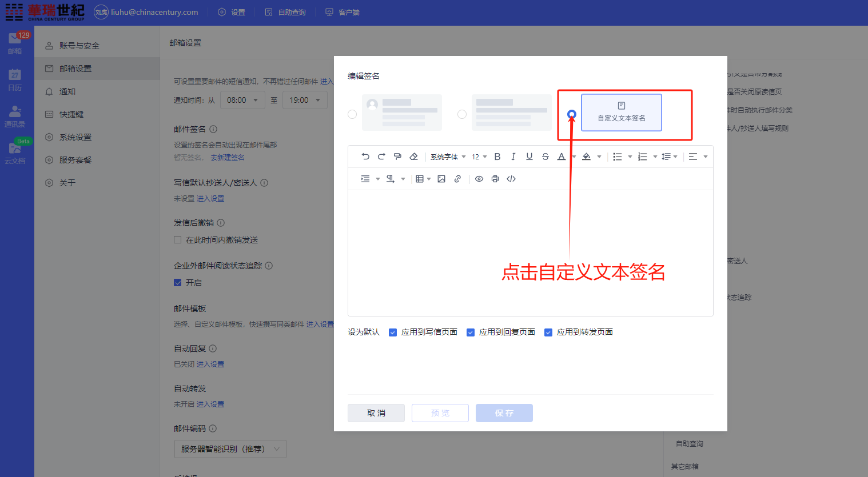Open 账号与安全 settings menu item

[97, 46]
